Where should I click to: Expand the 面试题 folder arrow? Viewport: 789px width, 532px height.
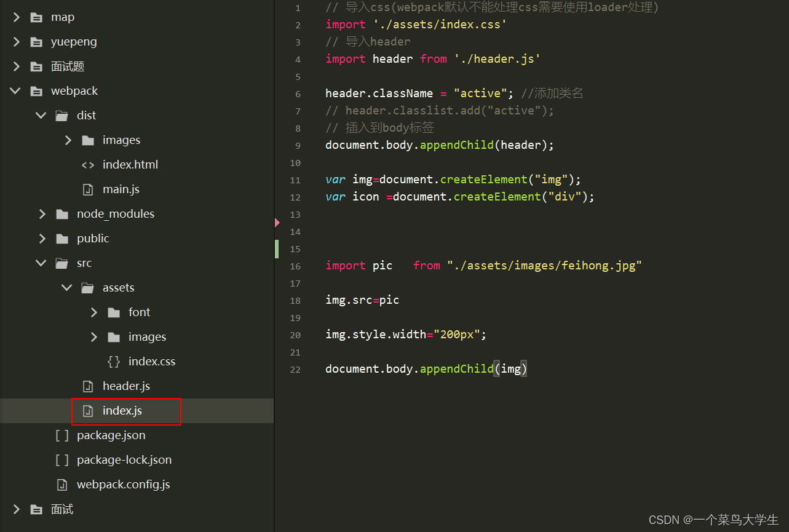click(x=16, y=66)
